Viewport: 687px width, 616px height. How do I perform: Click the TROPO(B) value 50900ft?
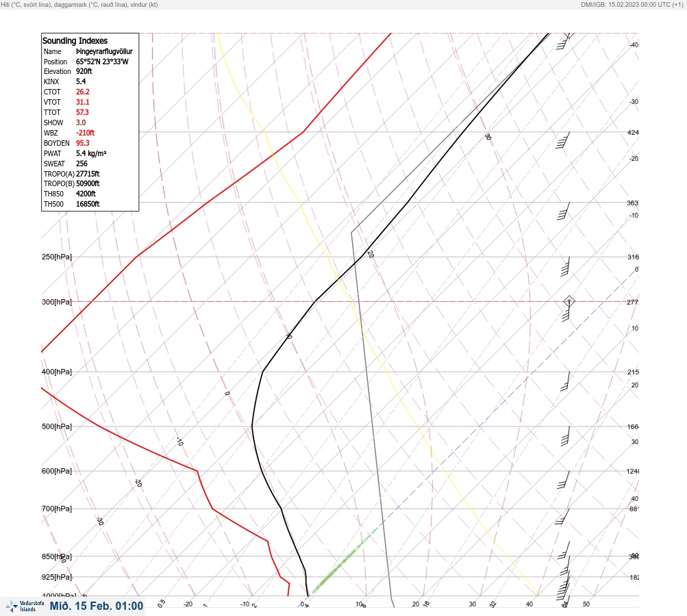[x=88, y=183]
